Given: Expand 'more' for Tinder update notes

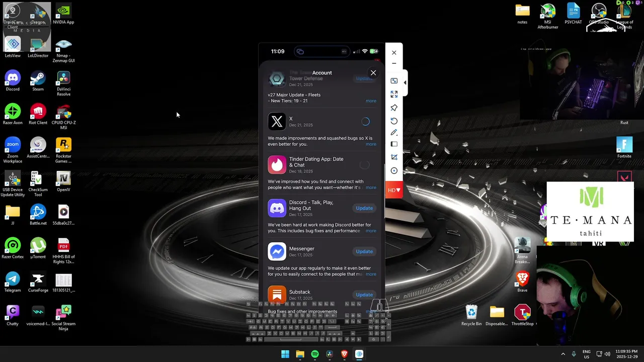Looking at the screenshot, I should [x=371, y=188].
